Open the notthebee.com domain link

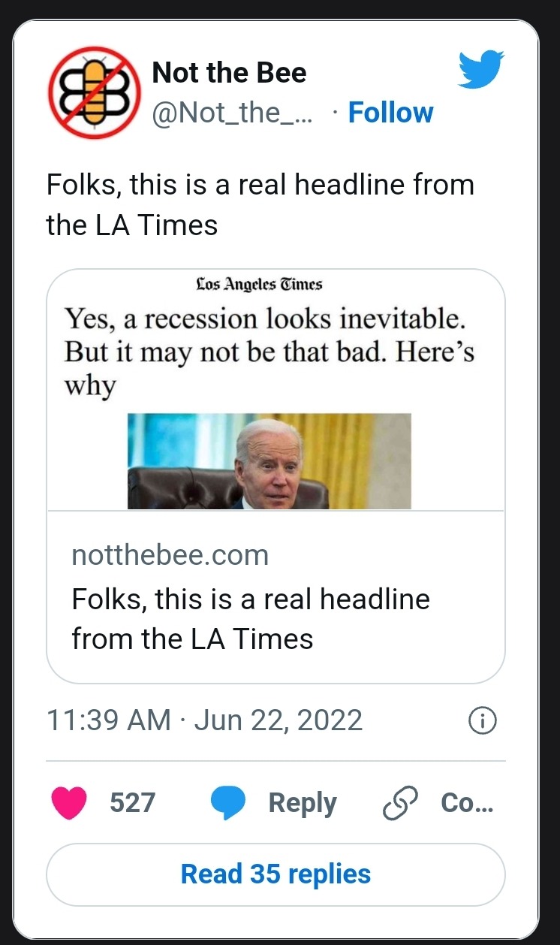coord(170,555)
